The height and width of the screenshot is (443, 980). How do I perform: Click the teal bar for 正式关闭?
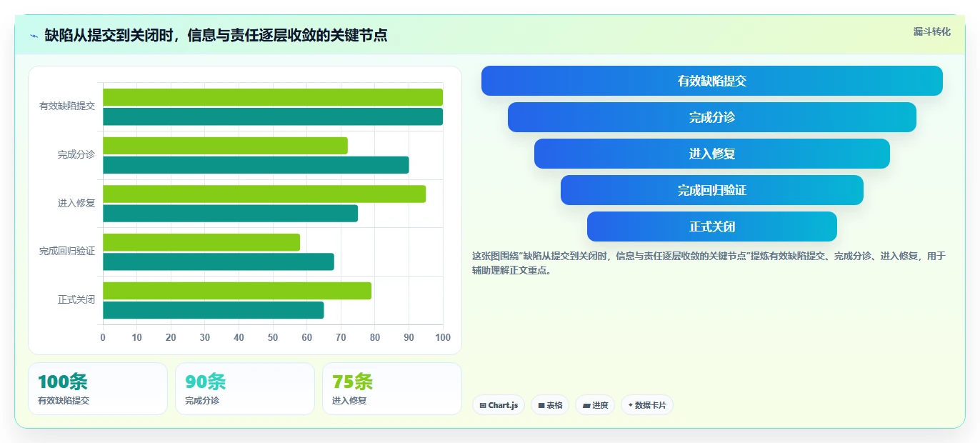[x=214, y=310]
